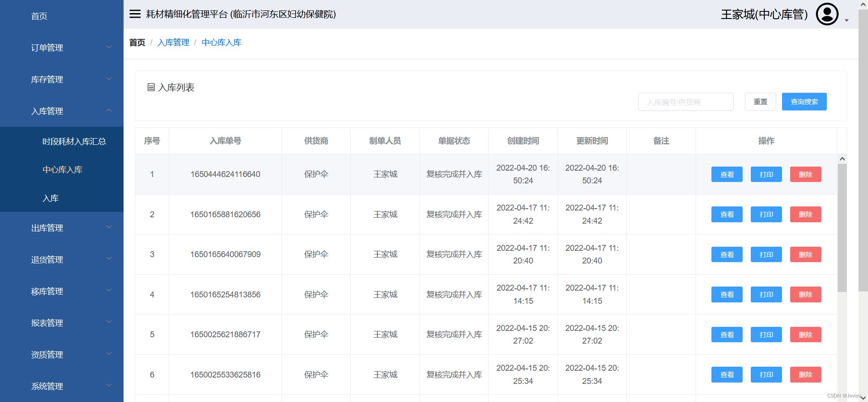Viewport: 868px width, 402px height.
Task: Select order number 1650444624116640 cell
Action: click(x=225, y=174)
